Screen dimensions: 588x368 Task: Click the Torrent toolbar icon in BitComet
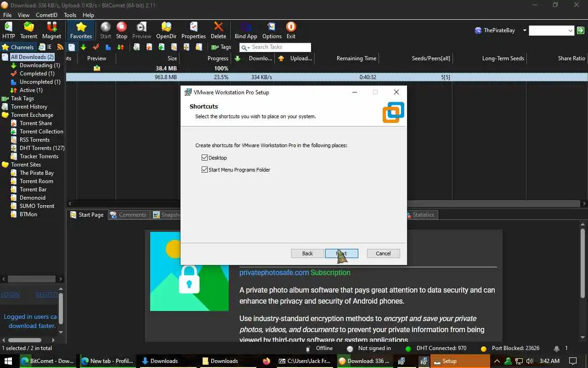(x=29, y=30)
